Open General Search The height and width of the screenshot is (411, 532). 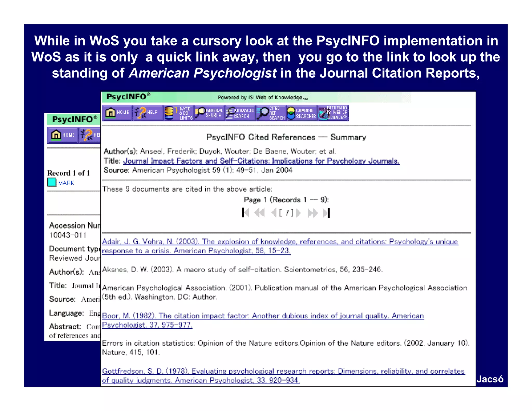click(x=209, y=113)
